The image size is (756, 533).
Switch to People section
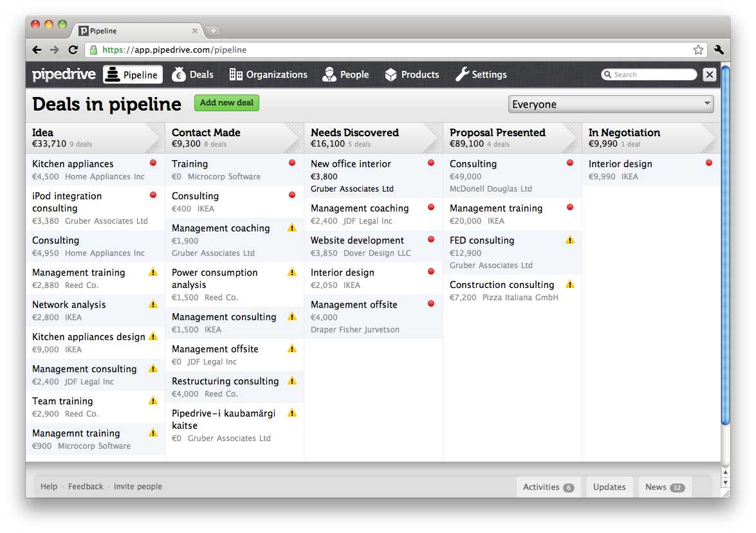click(x=346, y=75)
